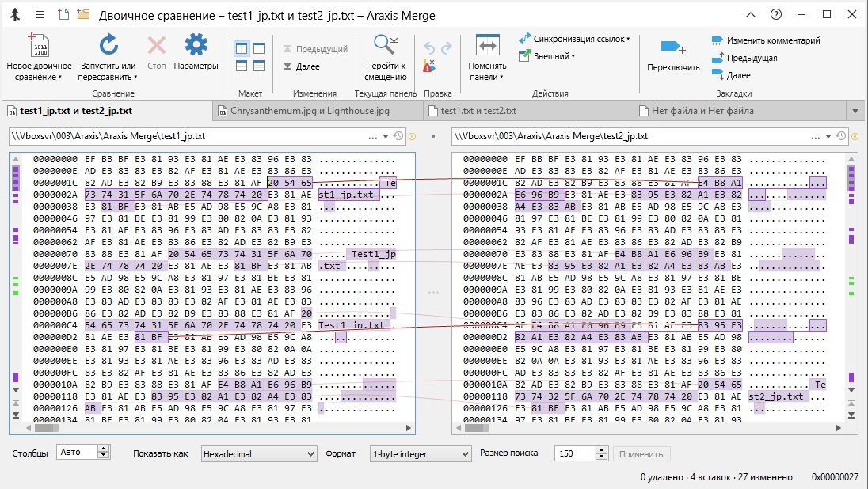This screenshot has height=489, width=868.
Task: Switch to test1.txt и test2.txt tab
Action: click(x=528, y=111)
